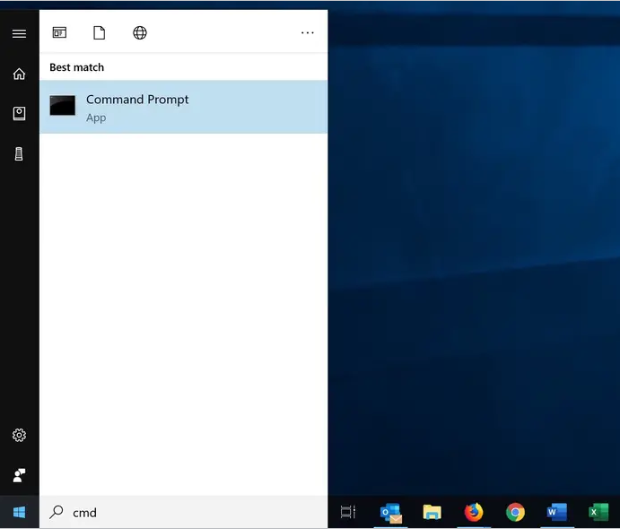
Task: Open the hamburger menu in the Start sidebar
Action: [19, 34]
